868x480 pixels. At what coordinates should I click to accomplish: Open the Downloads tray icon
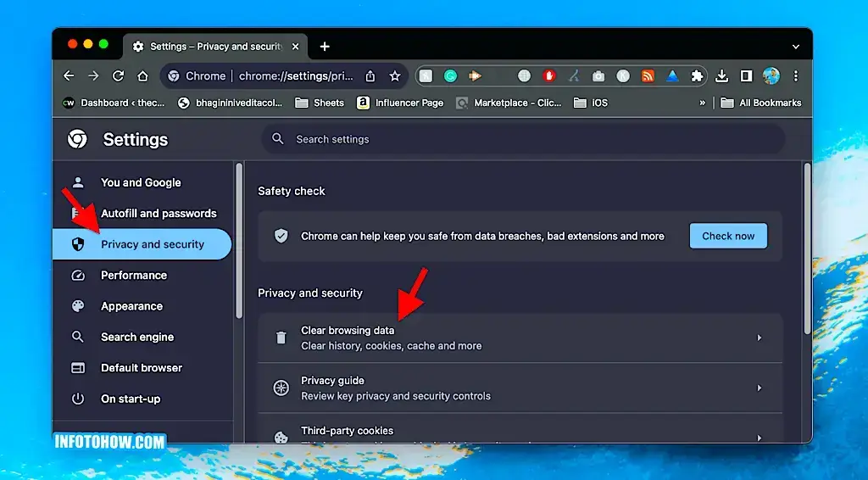point(722,75)
